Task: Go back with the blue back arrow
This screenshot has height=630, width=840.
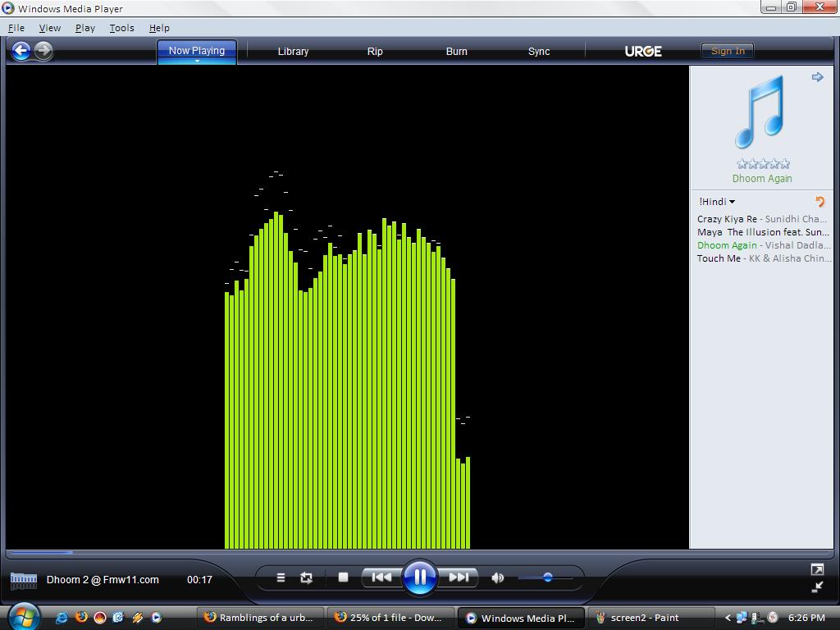Action: pos(21,51)
